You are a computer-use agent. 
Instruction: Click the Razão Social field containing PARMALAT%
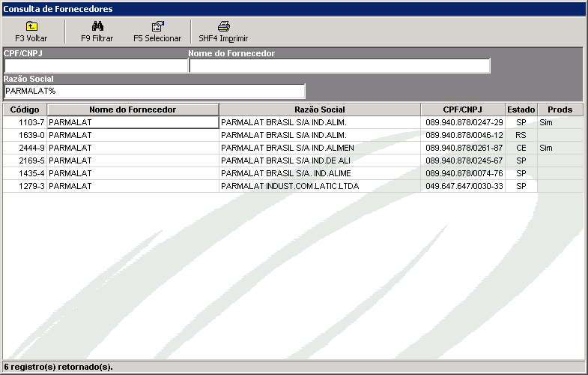(x=154, y=91)
